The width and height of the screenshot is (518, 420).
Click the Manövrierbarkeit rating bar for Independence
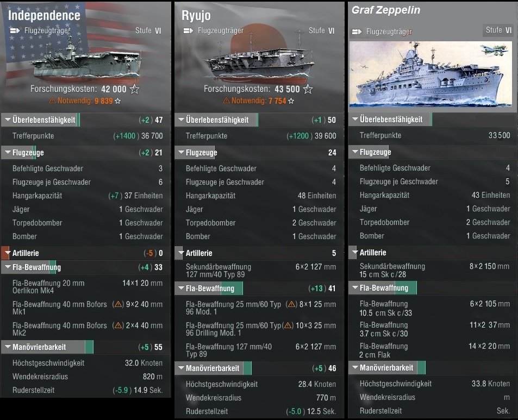tap(89, 347)
